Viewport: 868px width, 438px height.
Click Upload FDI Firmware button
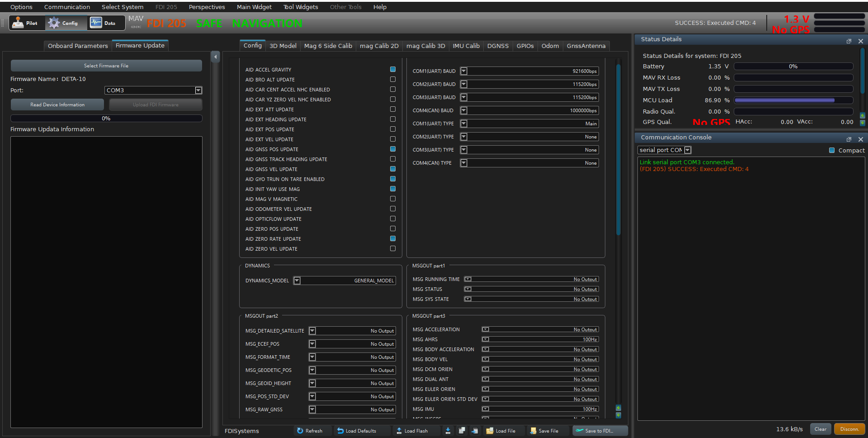click(156, 105)
